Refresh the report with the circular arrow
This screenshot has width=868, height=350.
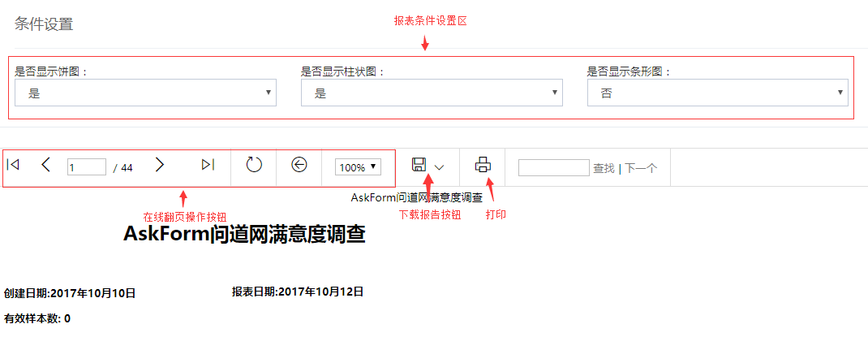pyautogui.click(x=254, y=165)
